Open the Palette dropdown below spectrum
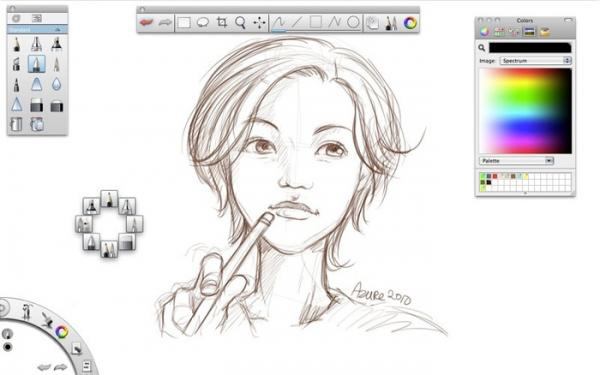Viewport: 600px width, 375px height. click(516, 161)
